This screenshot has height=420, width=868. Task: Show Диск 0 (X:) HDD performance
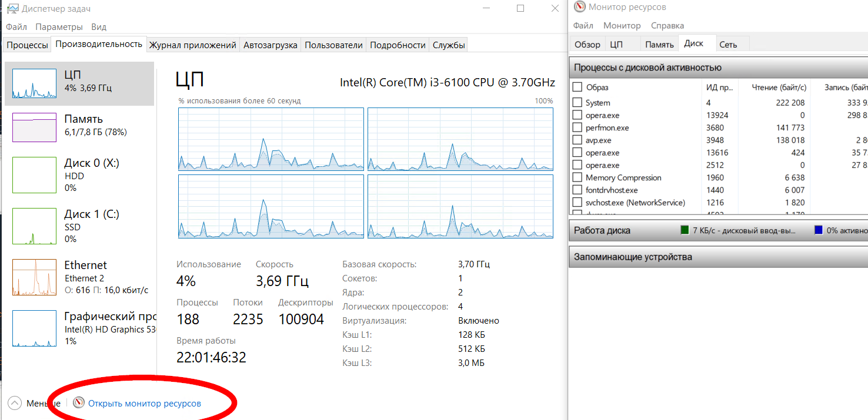coord(79,175)
